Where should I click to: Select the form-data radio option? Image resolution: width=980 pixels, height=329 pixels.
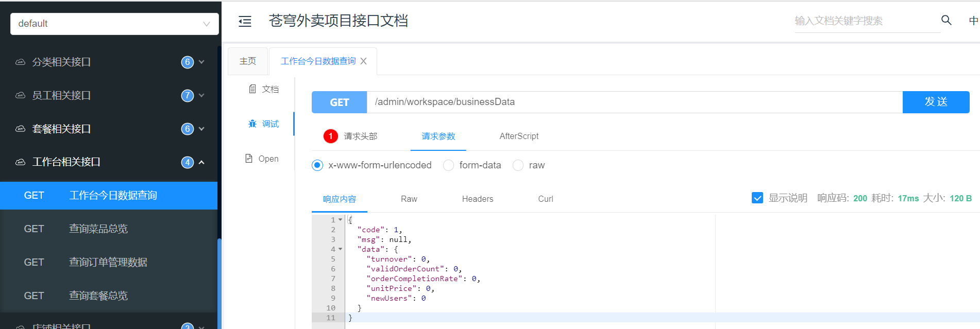[x=449, y=165]
